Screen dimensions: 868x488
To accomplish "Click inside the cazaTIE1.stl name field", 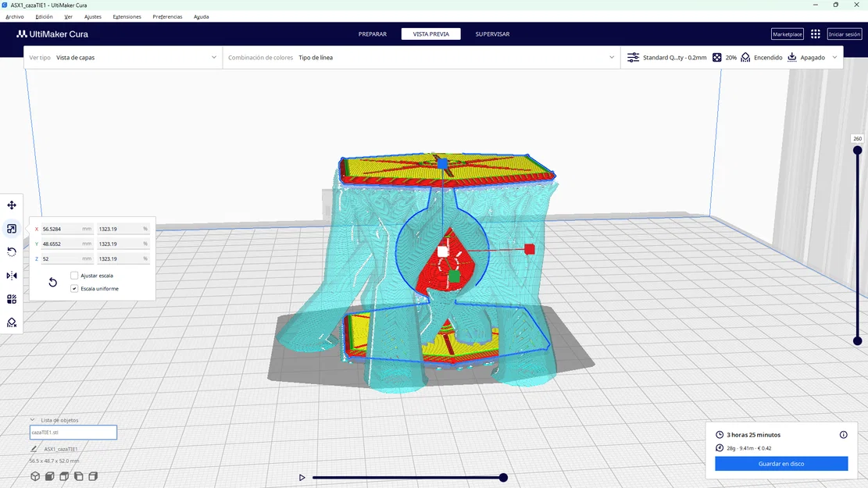I will tap(73, 432).
